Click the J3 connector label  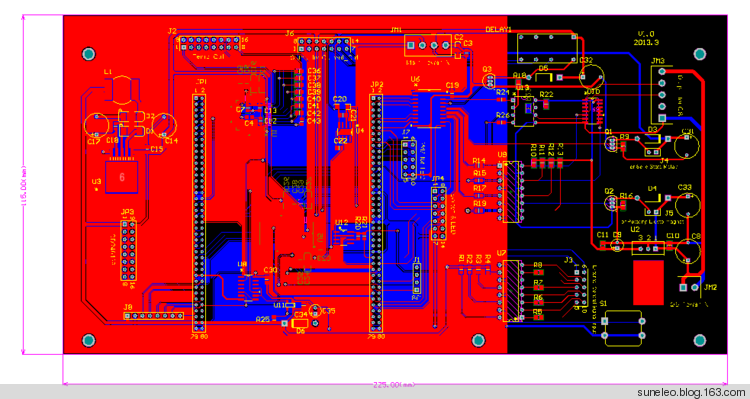point(568,260)
